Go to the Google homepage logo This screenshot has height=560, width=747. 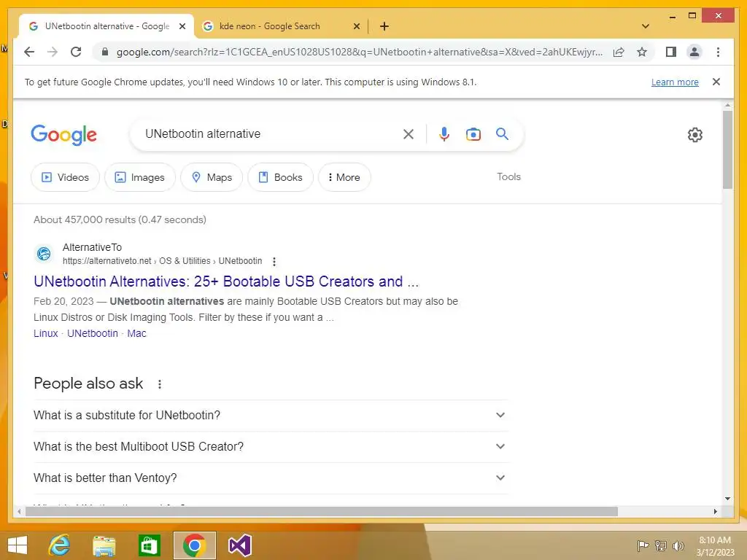[64, 135]
